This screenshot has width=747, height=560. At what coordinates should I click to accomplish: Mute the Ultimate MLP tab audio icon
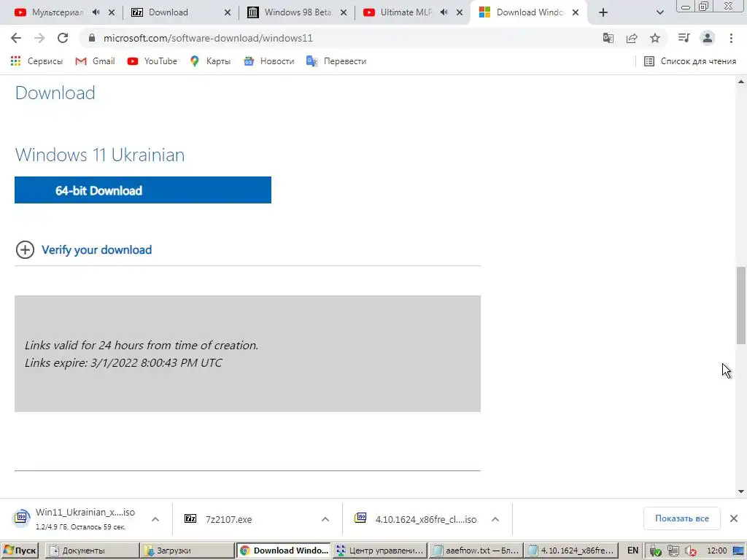444,12
